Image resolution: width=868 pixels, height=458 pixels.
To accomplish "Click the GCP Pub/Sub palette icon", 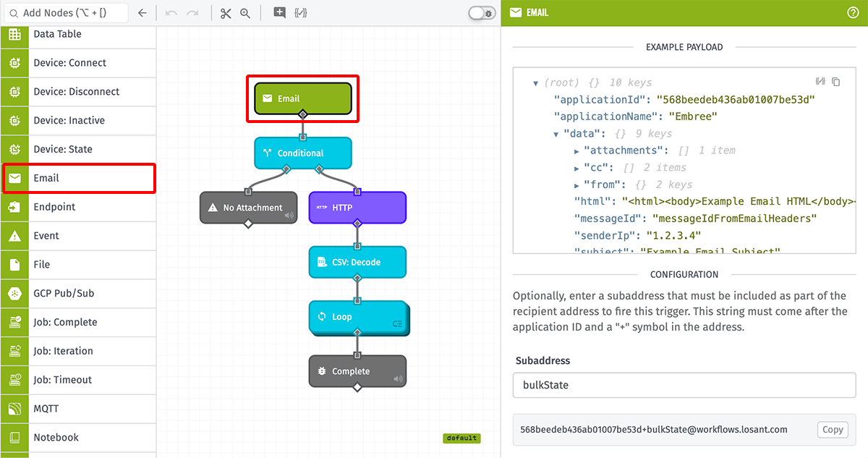I will [14, 294].
